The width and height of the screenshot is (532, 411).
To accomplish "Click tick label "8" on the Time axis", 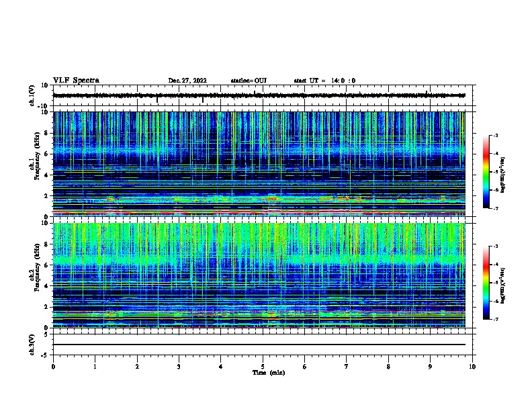I will 388,367.
